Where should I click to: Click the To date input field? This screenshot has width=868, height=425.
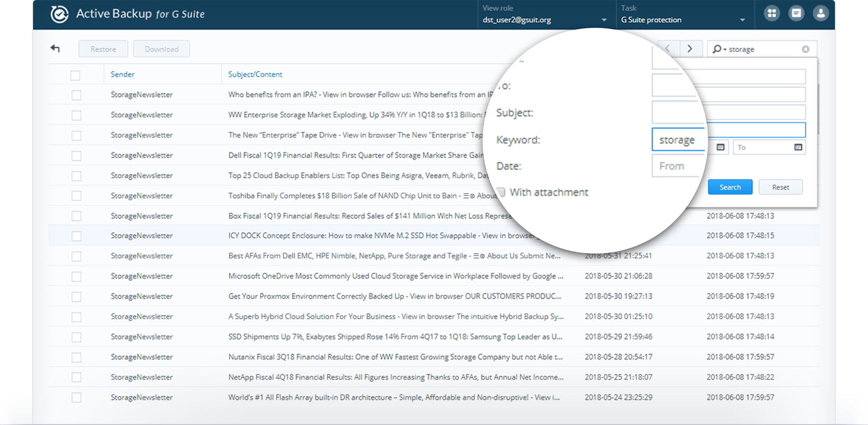[769, 147]
